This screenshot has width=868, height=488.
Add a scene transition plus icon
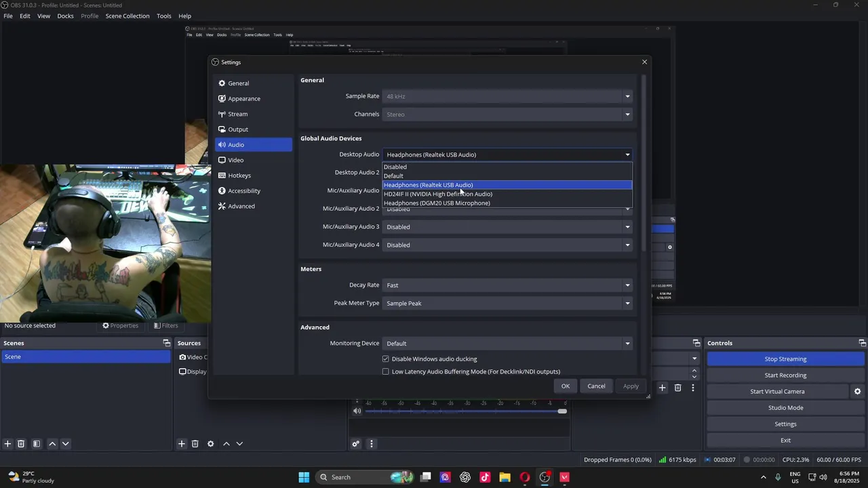tap(663, 388)
